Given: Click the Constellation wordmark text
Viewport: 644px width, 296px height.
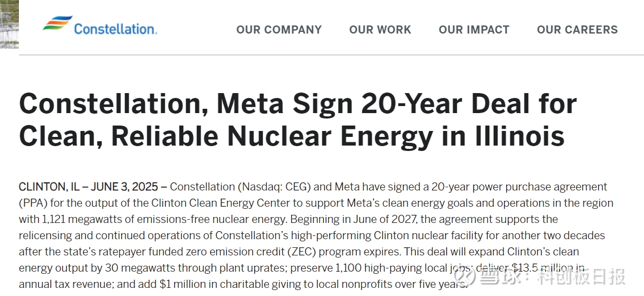Looking at the screenshot, I should pos(115,29).
